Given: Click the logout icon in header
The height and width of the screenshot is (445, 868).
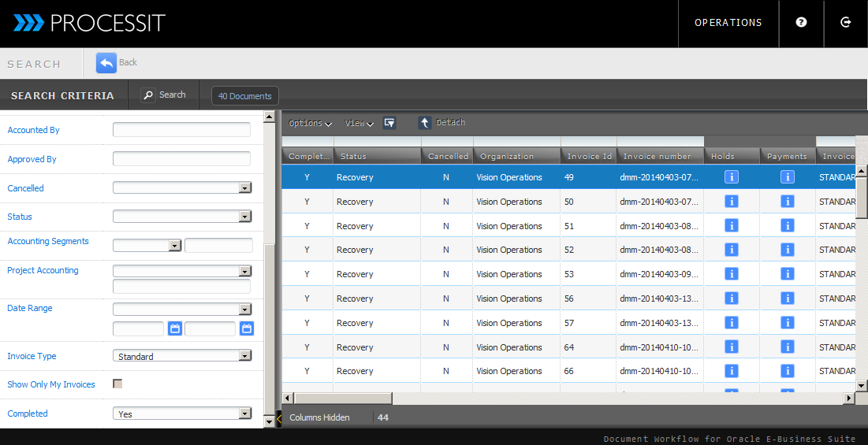Looking at the screenshot, I should [846, 23].
